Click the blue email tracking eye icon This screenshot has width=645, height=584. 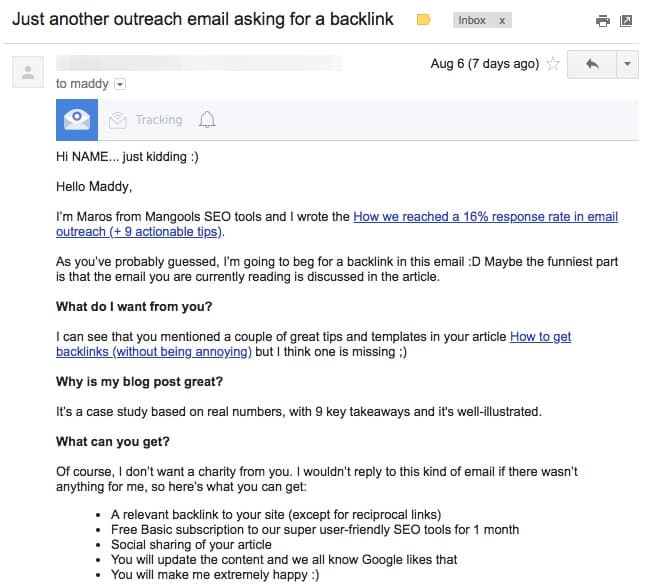click(77, 120)
